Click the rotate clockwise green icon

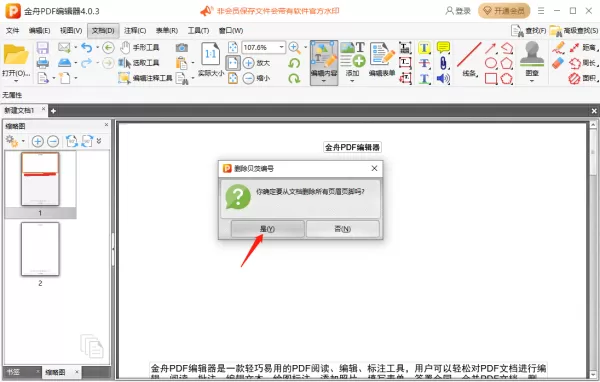coord(294,78)
